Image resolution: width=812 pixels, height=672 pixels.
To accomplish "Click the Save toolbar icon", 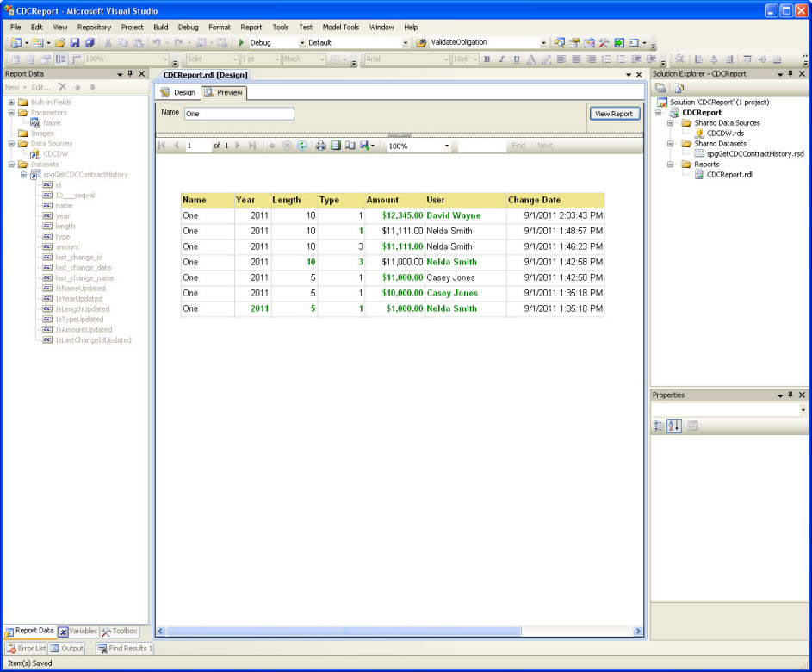I will coord(75,43).
